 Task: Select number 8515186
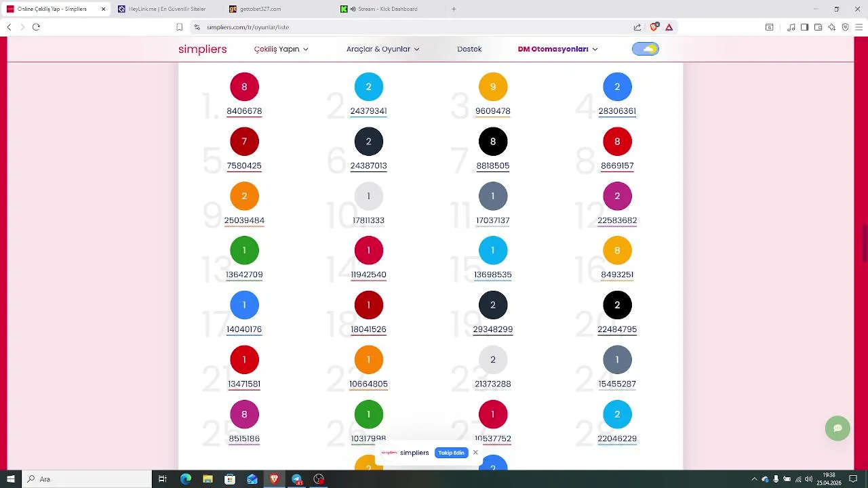(244, 439)
